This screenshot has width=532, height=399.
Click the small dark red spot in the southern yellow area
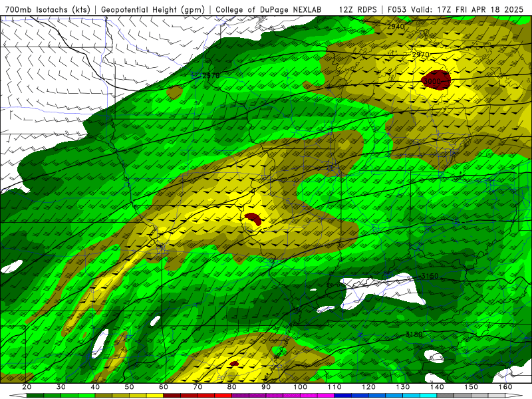234,363
